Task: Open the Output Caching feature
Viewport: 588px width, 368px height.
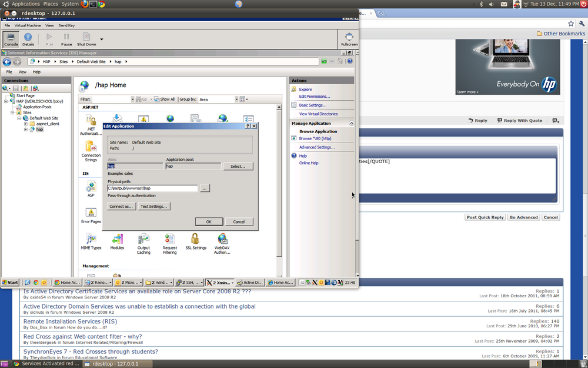Action: click(143, 244)
